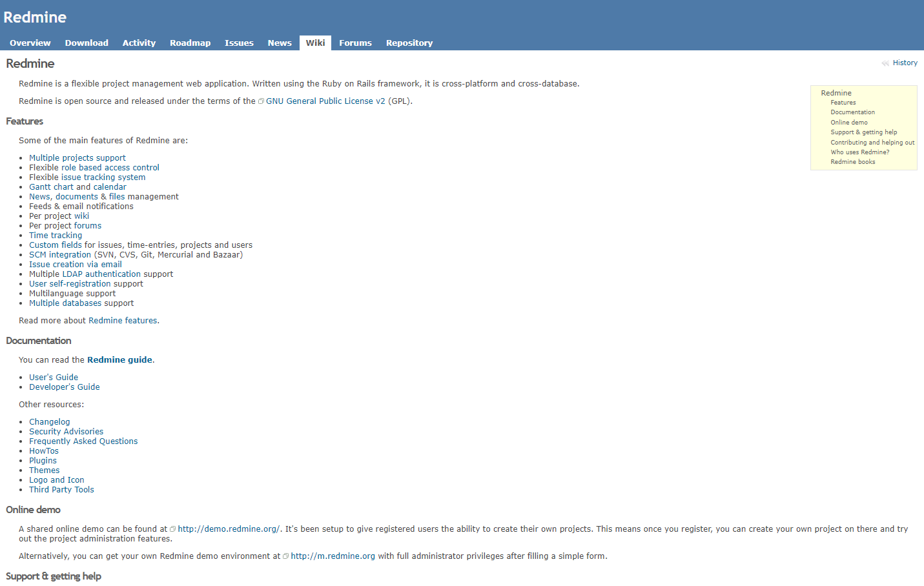Open the Overview tab
The image size is (924, 586).
[x=30, y=43]
